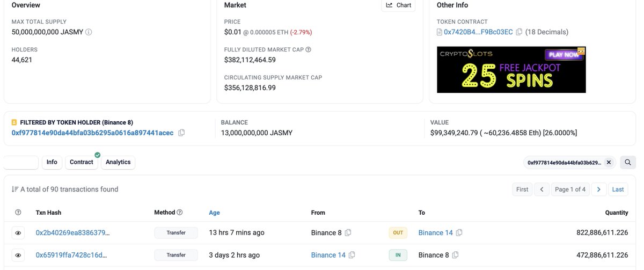Switch to the Contract tab
This screenshot has height=270, width=644.
82,162
